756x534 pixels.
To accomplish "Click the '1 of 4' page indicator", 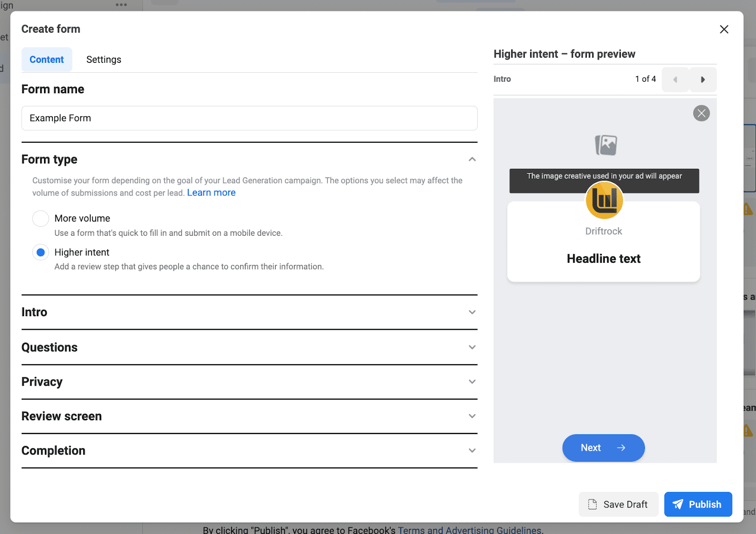I will pyautogui.click(x=645, y=79).
